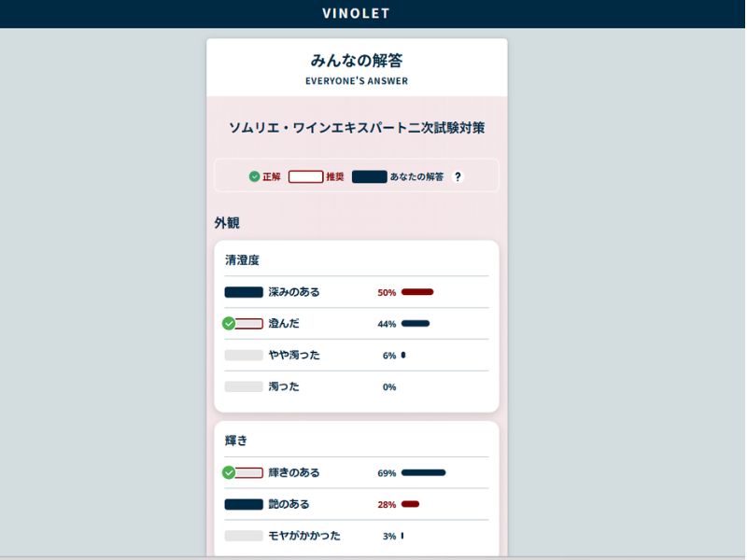Click the 69% result bar for 輝きのある
The width and height of the screenshot is (747, 560).
click(424, 472)
